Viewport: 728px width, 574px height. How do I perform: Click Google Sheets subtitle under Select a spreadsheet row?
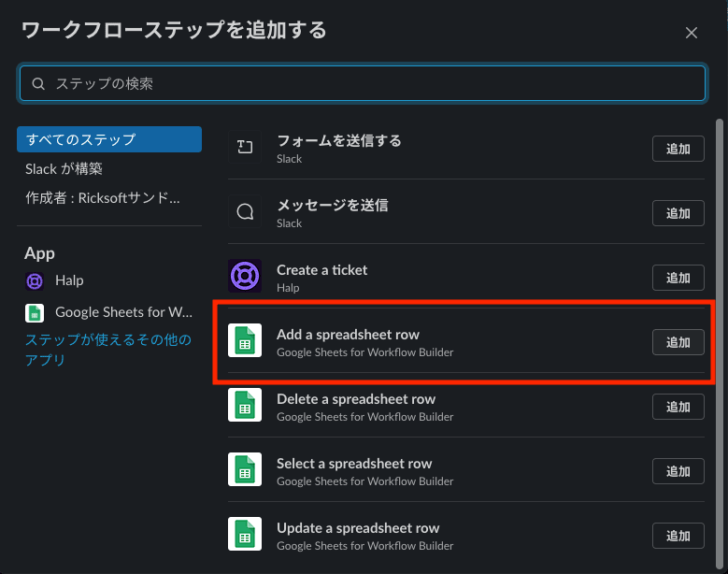click(x=364, y=481)
